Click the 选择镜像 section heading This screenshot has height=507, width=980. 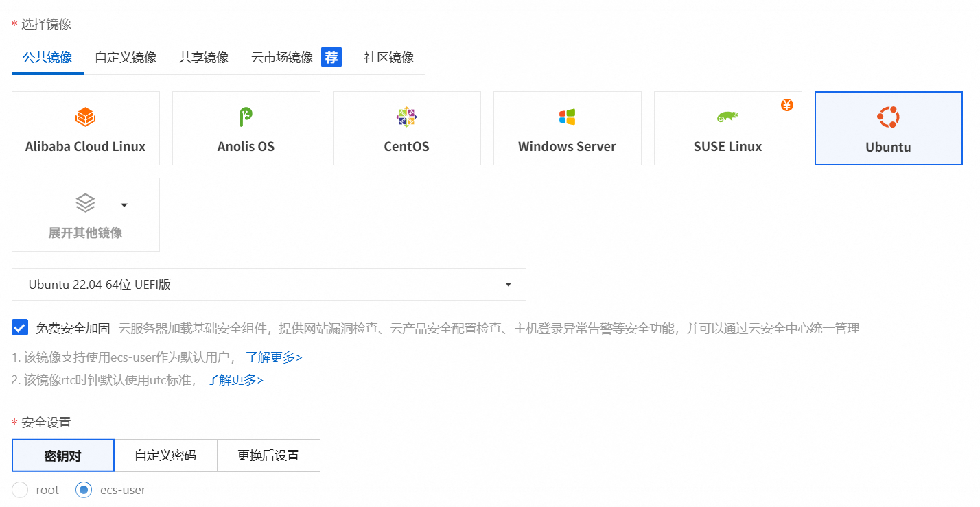coord(46,24)
